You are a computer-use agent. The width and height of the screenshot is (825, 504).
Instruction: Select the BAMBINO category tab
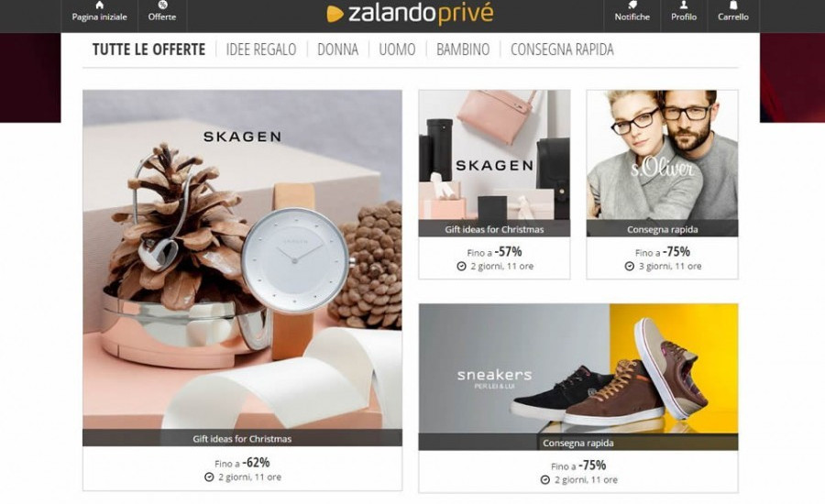[463, 49]
